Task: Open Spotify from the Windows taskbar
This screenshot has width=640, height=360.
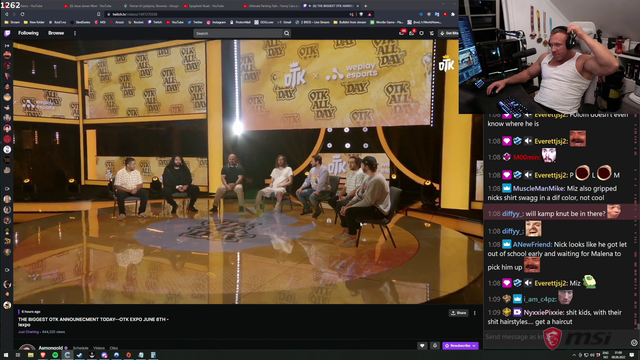Action: 55,355
